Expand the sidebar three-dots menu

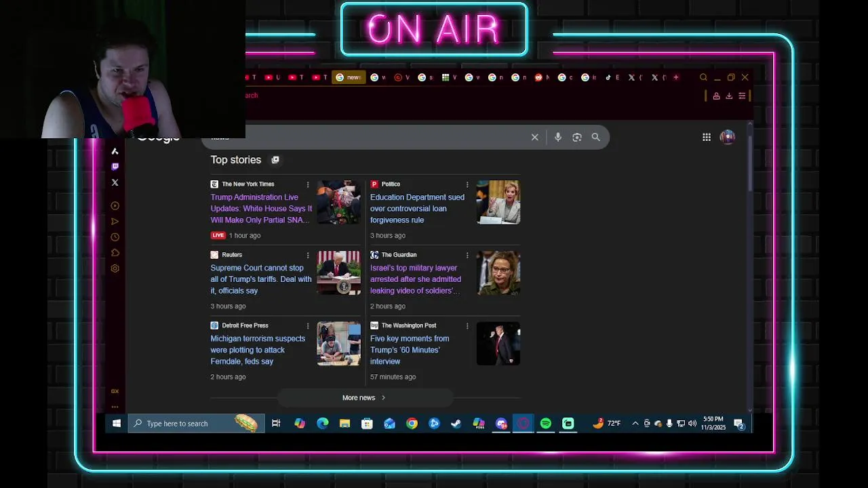(x=115, y=407)
